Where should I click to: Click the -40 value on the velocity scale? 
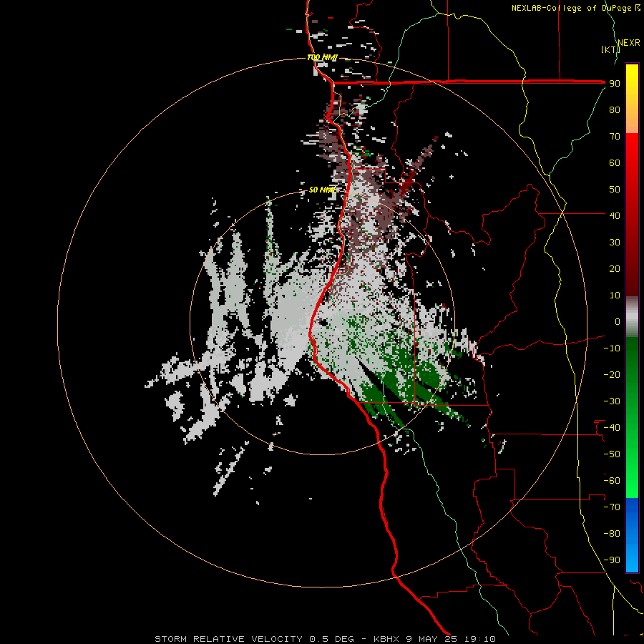[x=612, y=428]
